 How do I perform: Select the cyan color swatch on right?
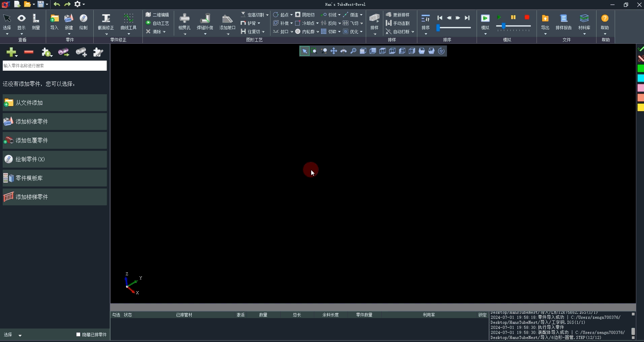click(x=641, y=78)
